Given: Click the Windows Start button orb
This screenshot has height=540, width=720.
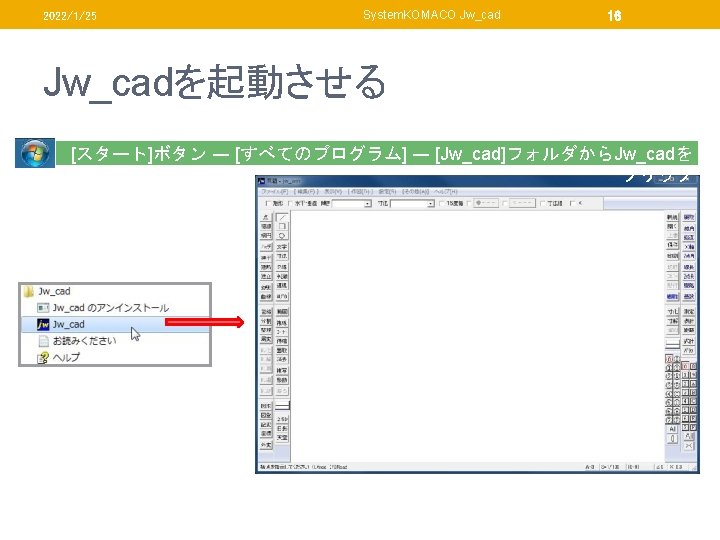Looking at the screenshot, I should [35, 153].
